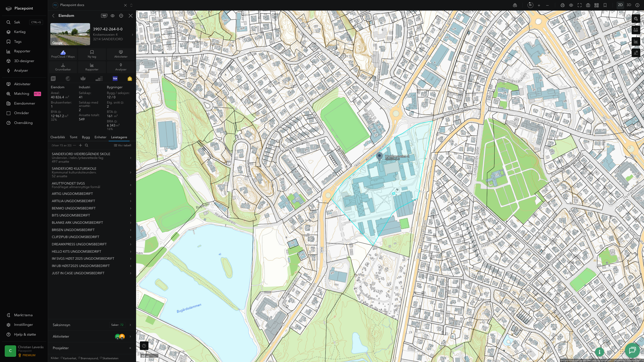Expand SANDEFJORD VIDEREGÅENDE SKOLE tenant row
The height and width of the screenshot is (362, 644).
tap(92, 158)
